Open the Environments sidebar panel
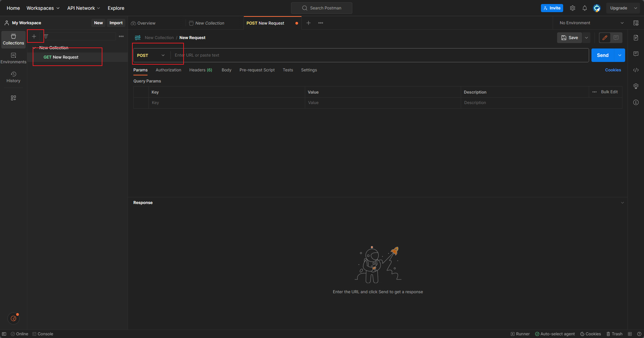 point(13,58)
